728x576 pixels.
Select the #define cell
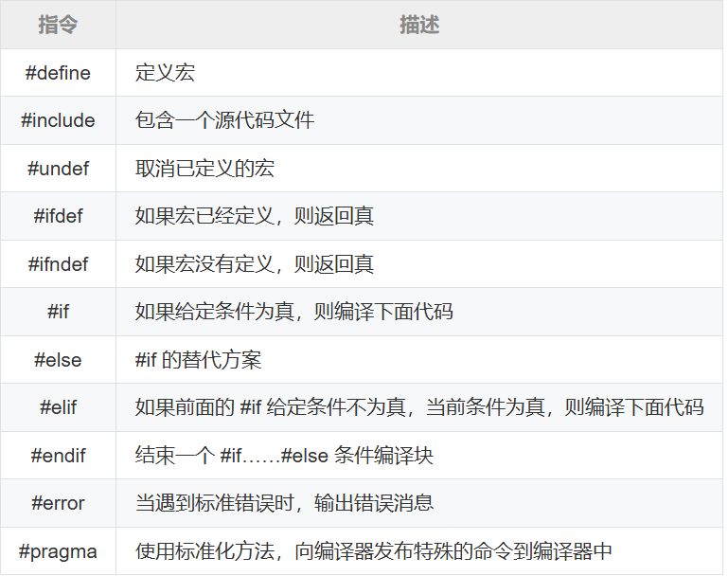(58, 73)
